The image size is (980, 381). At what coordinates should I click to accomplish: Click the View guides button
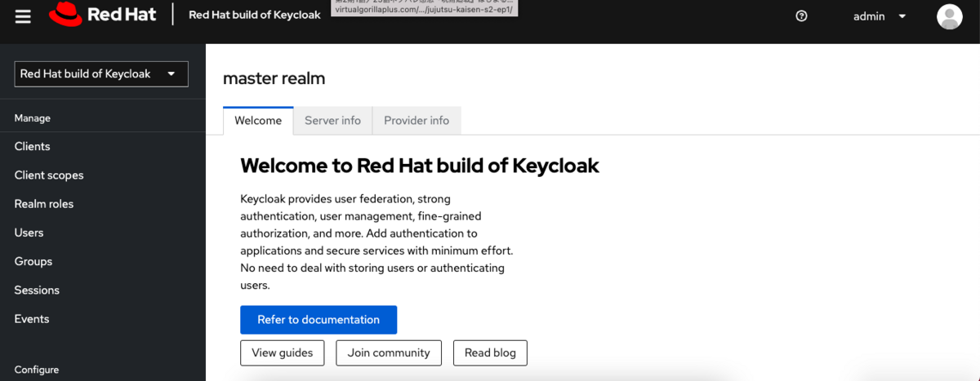[x=282, y=353]
